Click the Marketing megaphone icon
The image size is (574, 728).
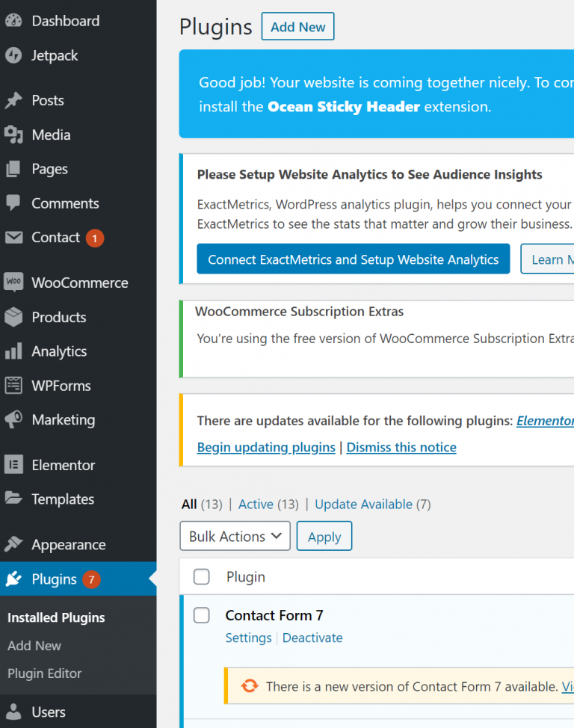[13, 420]
